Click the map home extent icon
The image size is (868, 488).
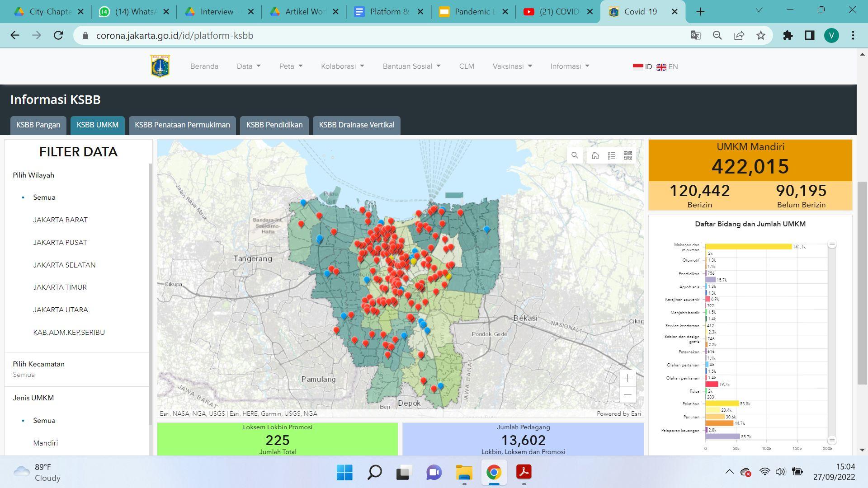(x=595, y=155)
